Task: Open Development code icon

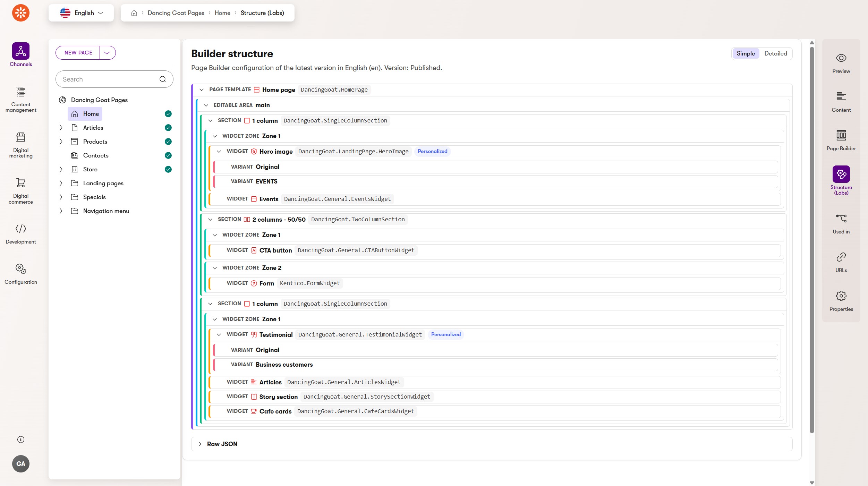Action: click(x=21, y=229)
